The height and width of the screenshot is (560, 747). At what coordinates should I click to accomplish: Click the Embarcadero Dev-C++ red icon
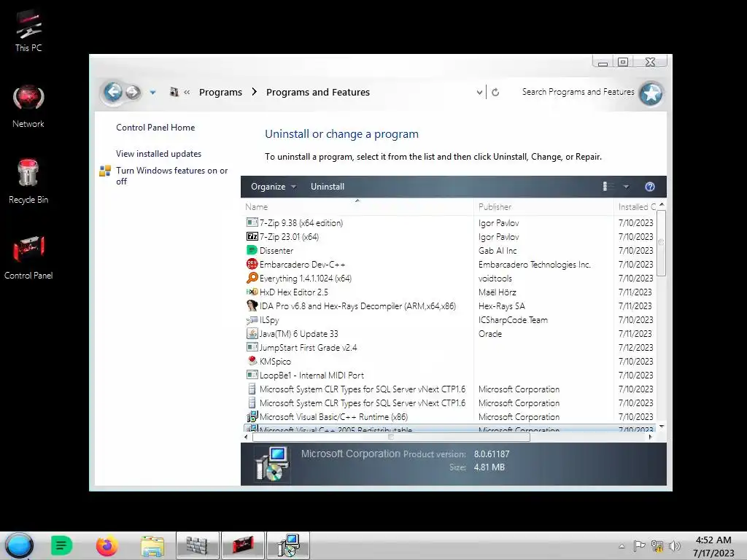[252, 264]
